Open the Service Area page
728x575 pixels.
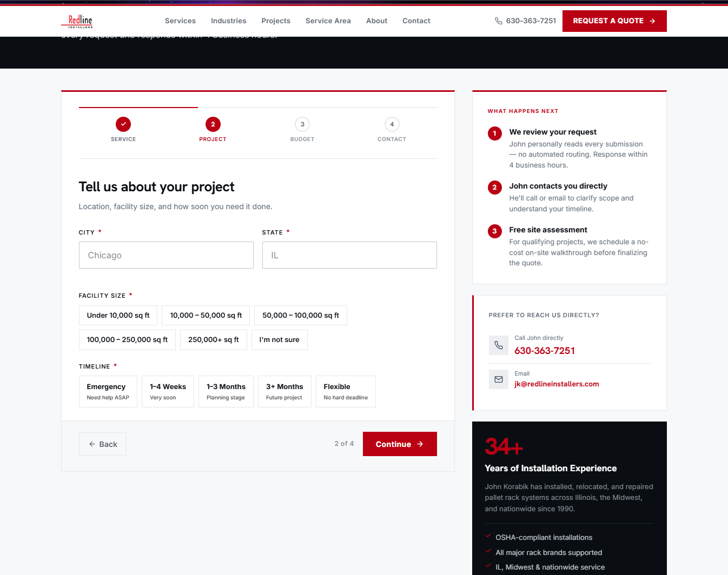(x=328, y=21)
